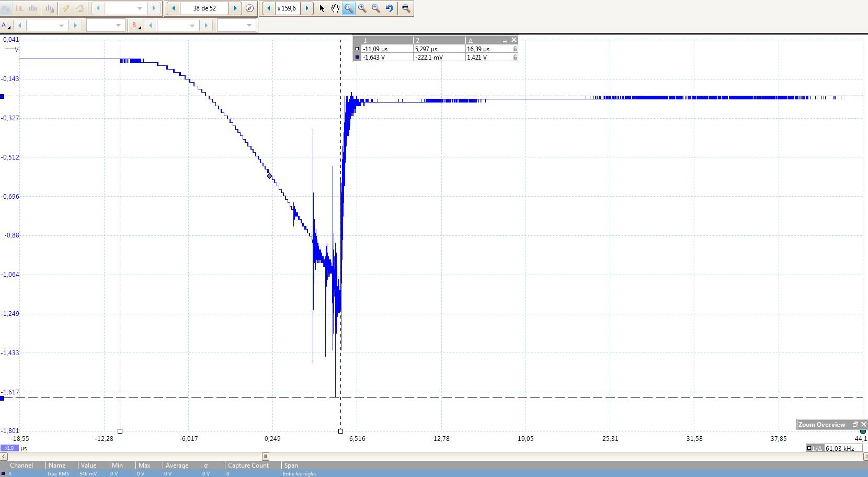
Task: Toggle lock on the time delta row
Action: (515, 49)
